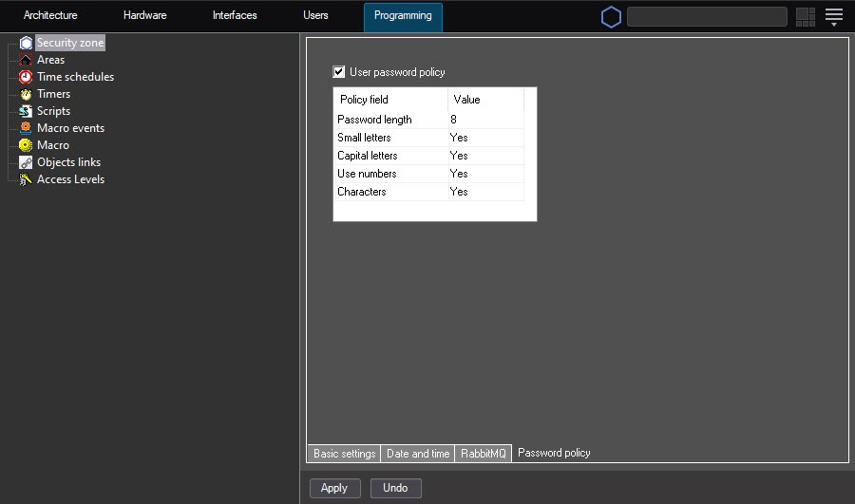Open the RabbitMQ tab
Screen dimensions: 855x504
click(x=484, y=454)
